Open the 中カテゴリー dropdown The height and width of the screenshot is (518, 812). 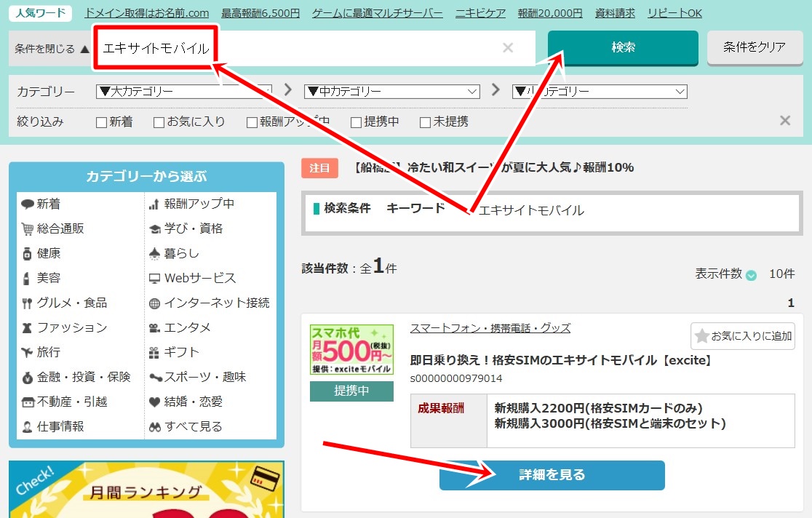[392, 92]
